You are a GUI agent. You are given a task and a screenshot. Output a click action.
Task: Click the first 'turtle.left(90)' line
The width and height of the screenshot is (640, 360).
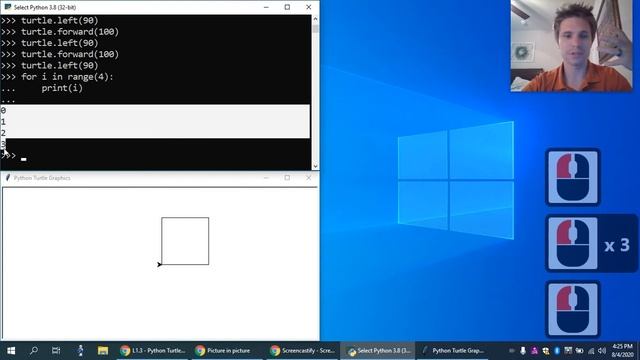(60, 20)
